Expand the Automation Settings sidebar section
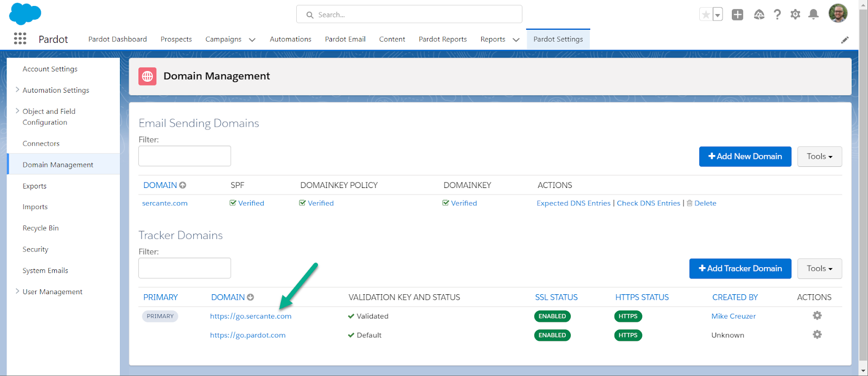 (17, 90)
